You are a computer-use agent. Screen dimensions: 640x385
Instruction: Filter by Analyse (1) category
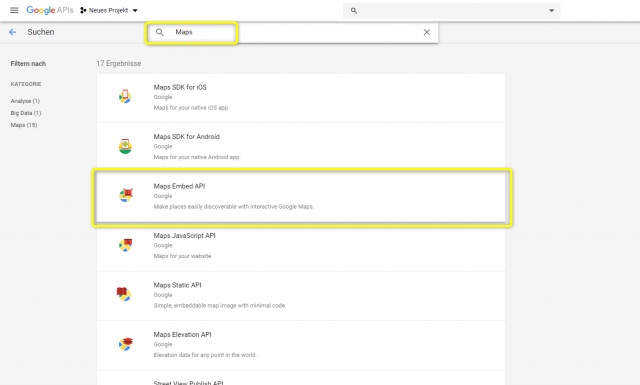(25, 101)
